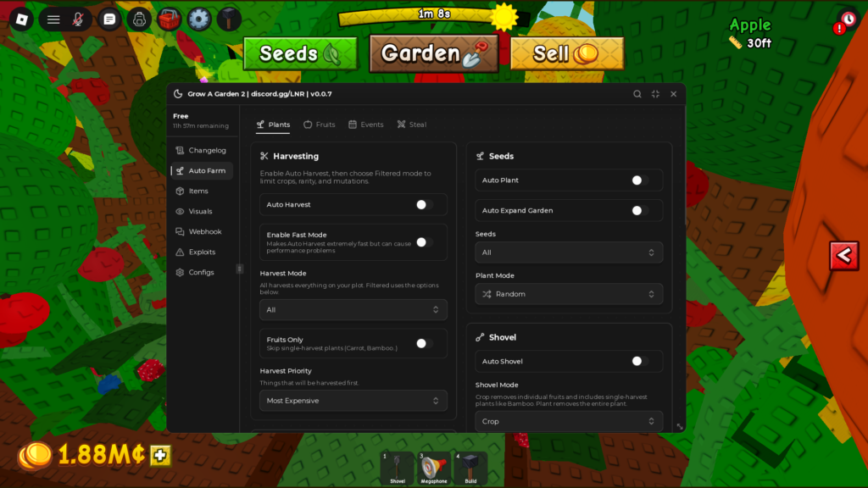
Task: Switch to the Steal tab
Action: tap(412, 125)
